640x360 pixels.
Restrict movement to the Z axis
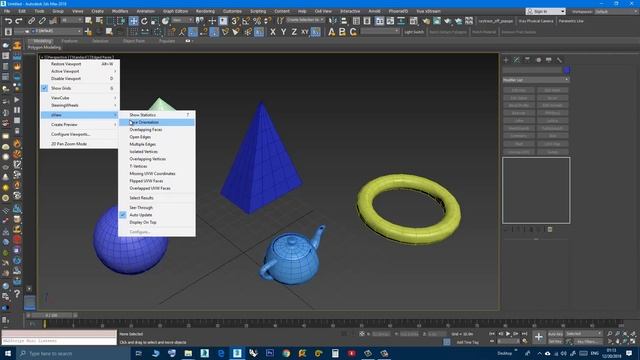294,32
